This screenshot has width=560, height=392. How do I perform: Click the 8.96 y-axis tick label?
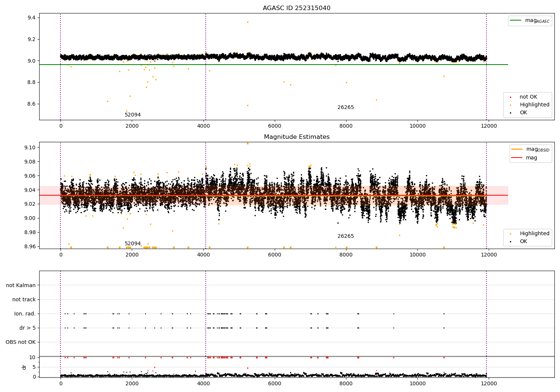(29, 247)
